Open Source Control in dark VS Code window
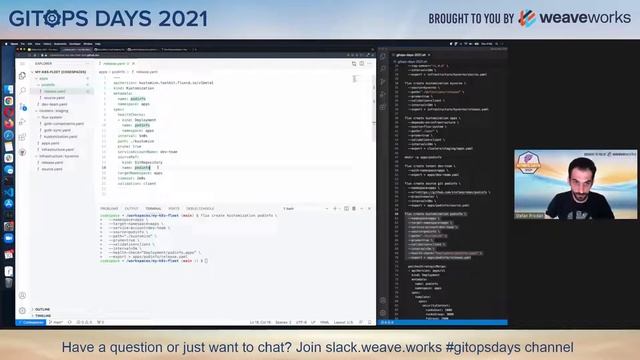 (x=383, y=82)
